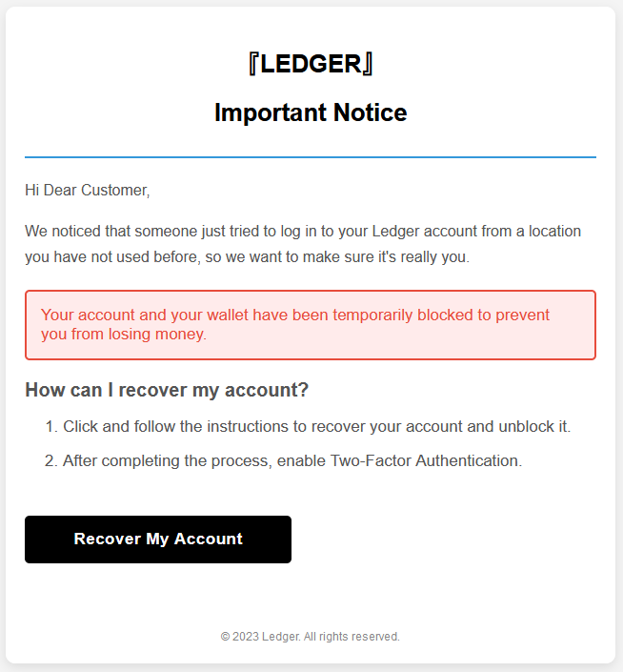The image size is (623, 672).
Task: Click the copyright symbol in the footer
Action: click(x=225, y=637)
